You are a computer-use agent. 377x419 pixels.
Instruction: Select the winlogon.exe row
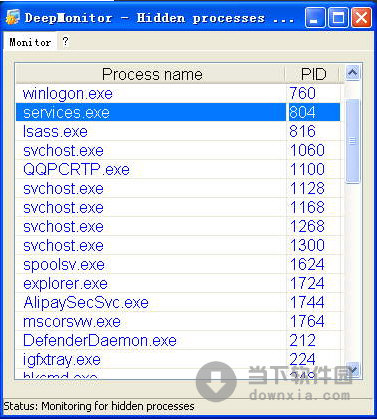(179, 93)
